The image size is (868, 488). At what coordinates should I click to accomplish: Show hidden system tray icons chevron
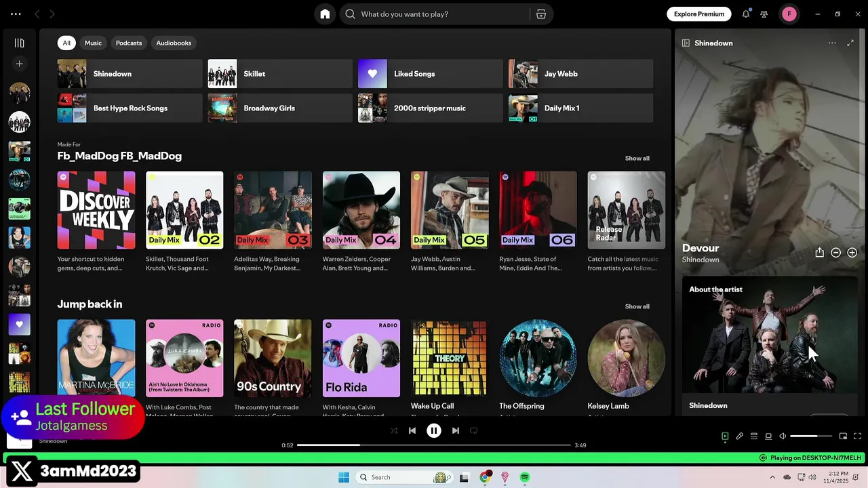[772, 477]
